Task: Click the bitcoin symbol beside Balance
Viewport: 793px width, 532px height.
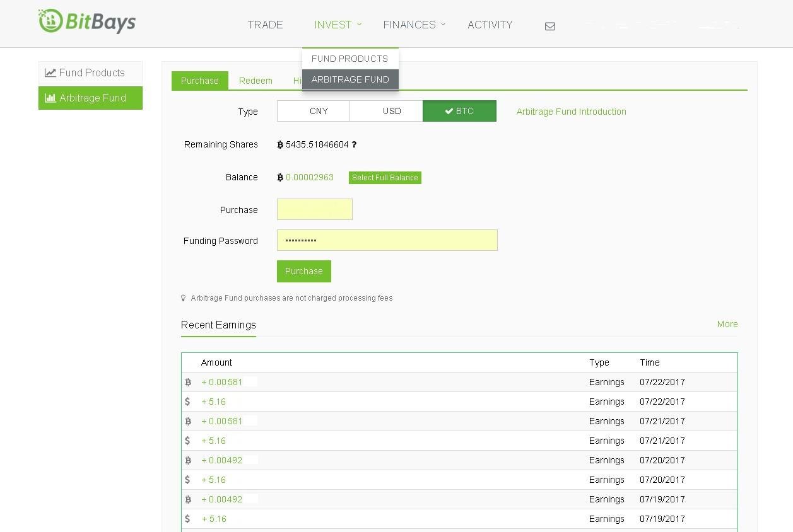Action: pos(280,178)
